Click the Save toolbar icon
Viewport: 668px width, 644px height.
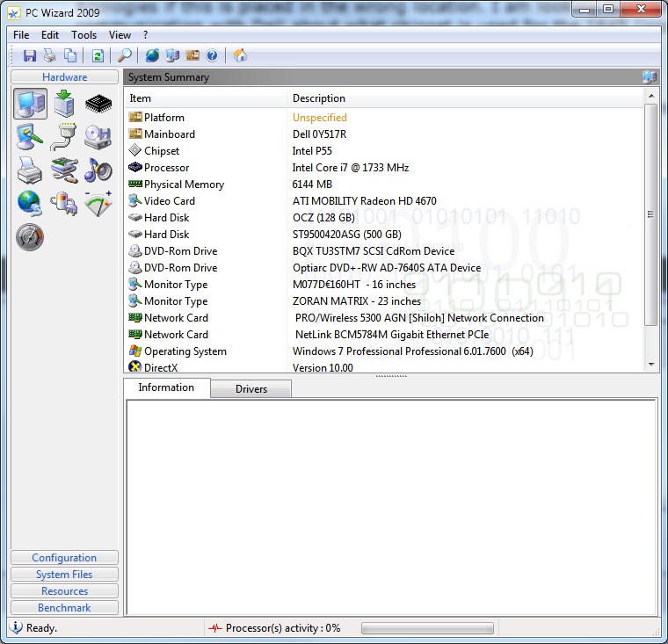coord(29,55)
